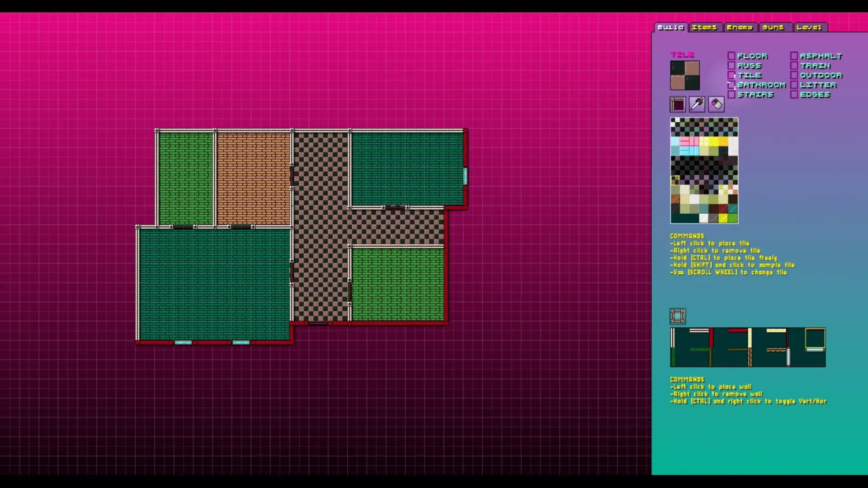Click the wall box drawing tool icon
The height and width of the screenshot is (488, 868).
coord(678,316)
